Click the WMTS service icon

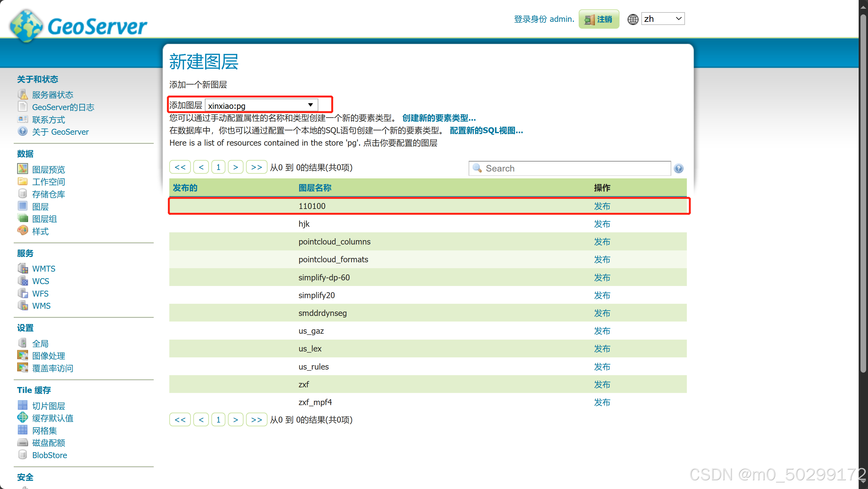click(22, 268)
